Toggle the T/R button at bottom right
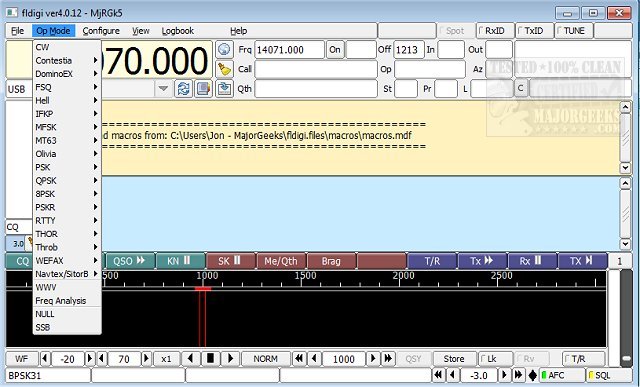 click(x=583, y=359)
